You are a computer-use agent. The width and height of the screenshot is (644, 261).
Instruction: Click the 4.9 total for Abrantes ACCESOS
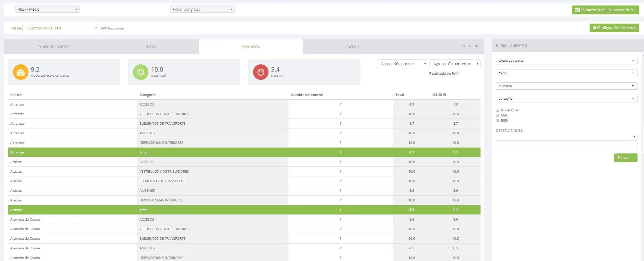(x=412, y=104)
